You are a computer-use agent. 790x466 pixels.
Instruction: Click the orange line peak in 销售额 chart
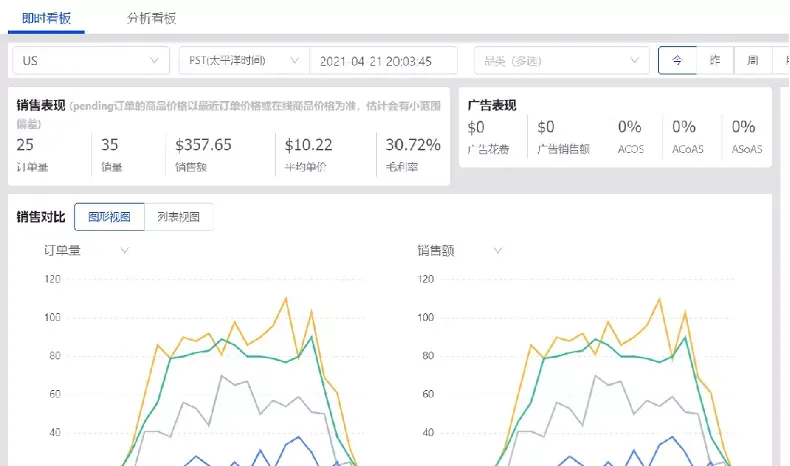pos(660,299)
